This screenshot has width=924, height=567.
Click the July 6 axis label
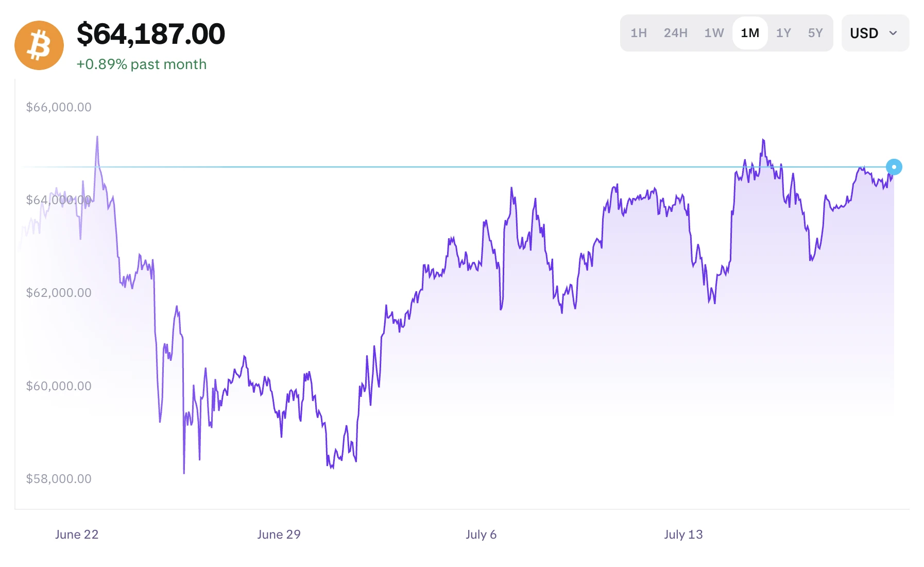tap(481, 535)
